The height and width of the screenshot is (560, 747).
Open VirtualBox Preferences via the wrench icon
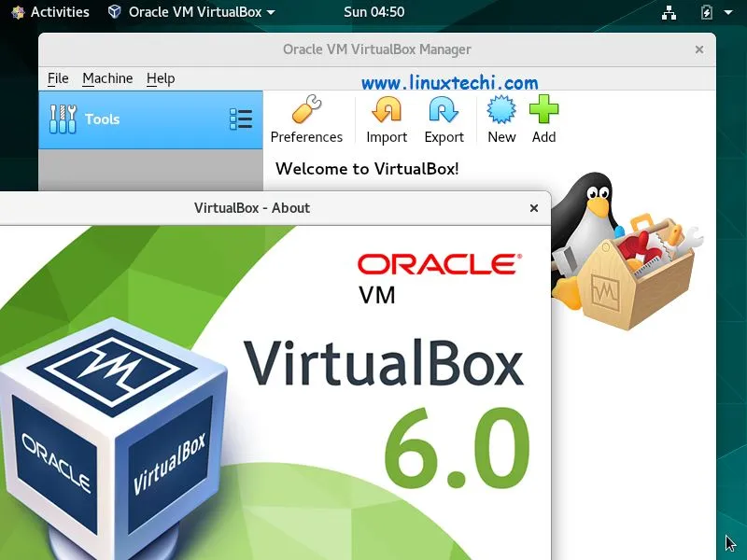(308, 110)
